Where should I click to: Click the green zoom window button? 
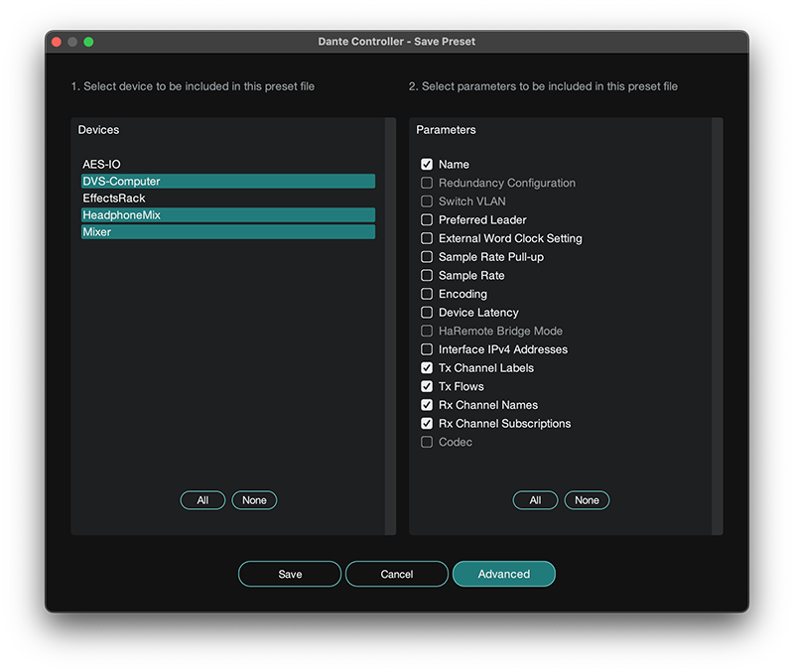[x=88, y=42]
